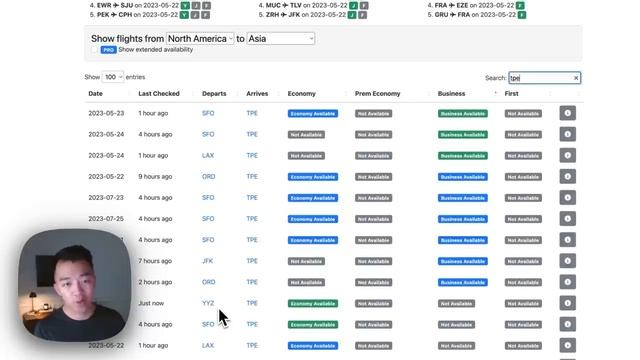640x360 pixels.
Task: Click Economy Available in the YYZ row
Action: (313, 304)
